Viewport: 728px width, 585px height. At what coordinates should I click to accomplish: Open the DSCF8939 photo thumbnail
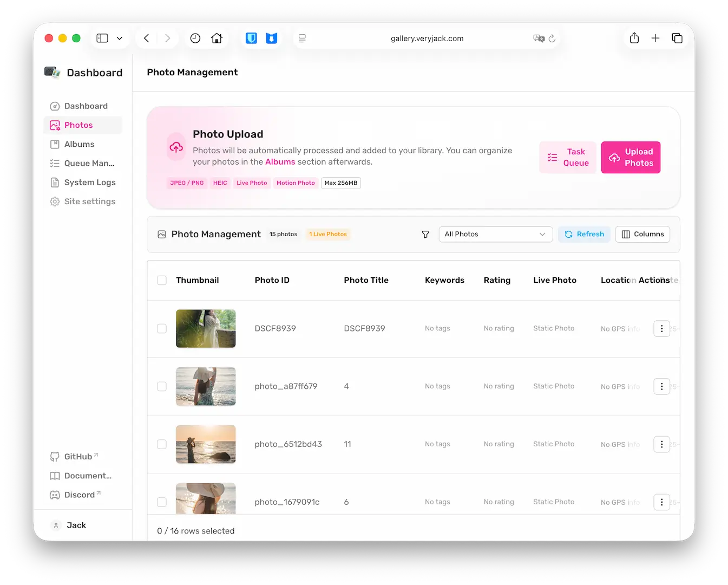[x=206, y=329]
